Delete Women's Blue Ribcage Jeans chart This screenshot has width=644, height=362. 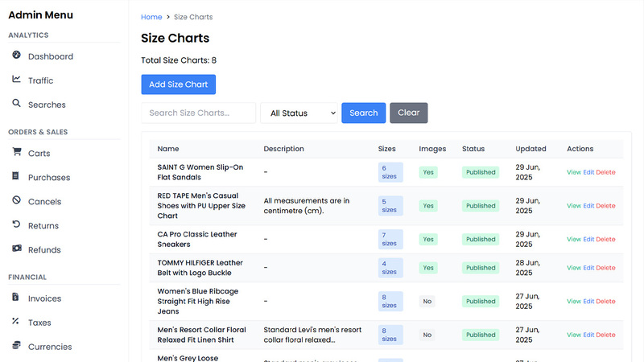click(606, 301)
